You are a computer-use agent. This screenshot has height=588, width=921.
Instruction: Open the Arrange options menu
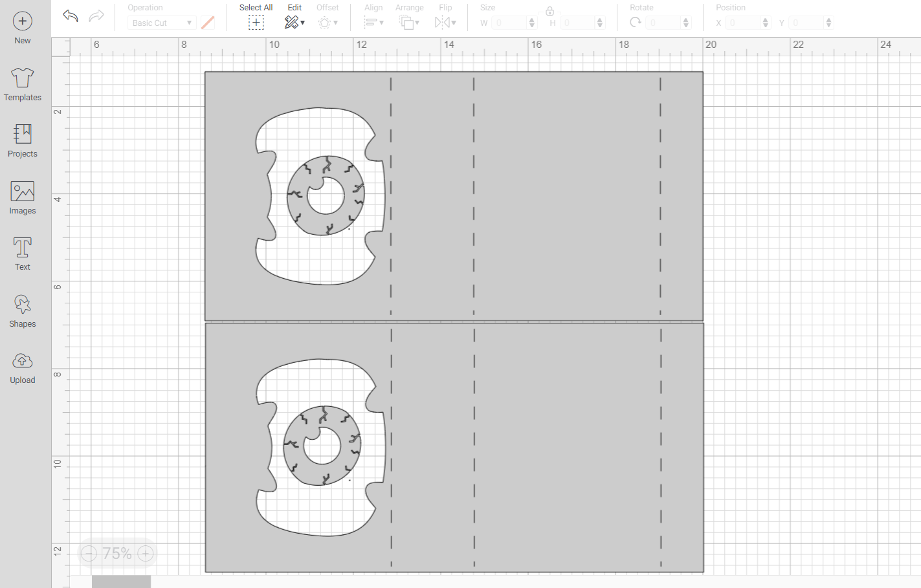[x=410, y=21]
